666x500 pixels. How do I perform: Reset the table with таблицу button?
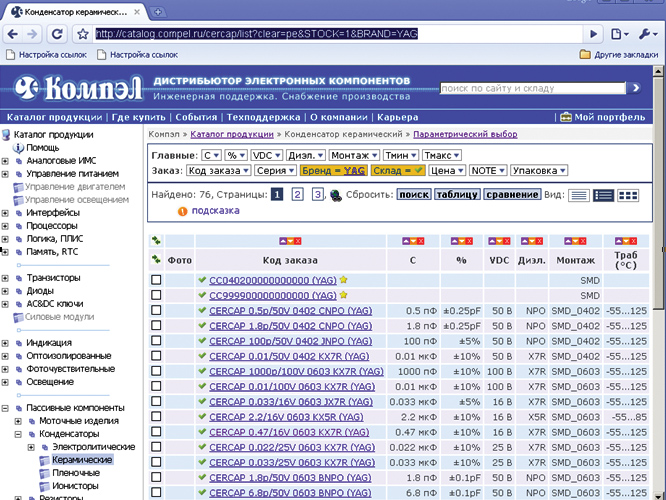tap(457, 195)
